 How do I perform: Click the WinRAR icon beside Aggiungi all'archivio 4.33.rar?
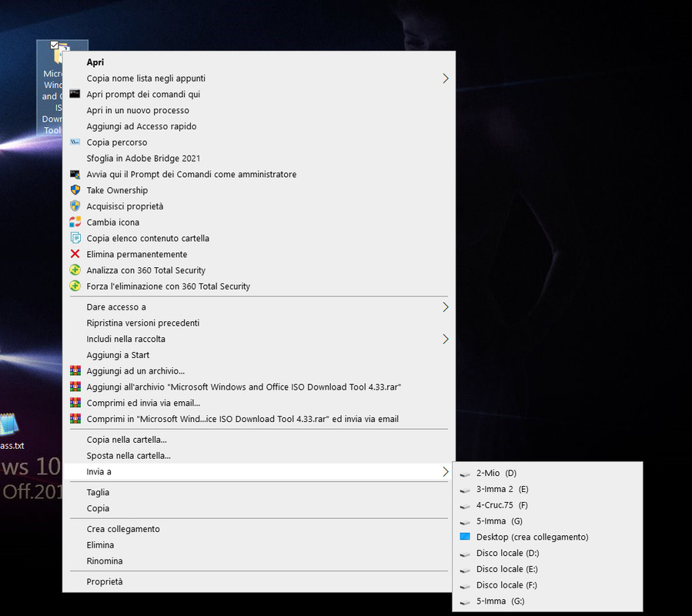75,387
